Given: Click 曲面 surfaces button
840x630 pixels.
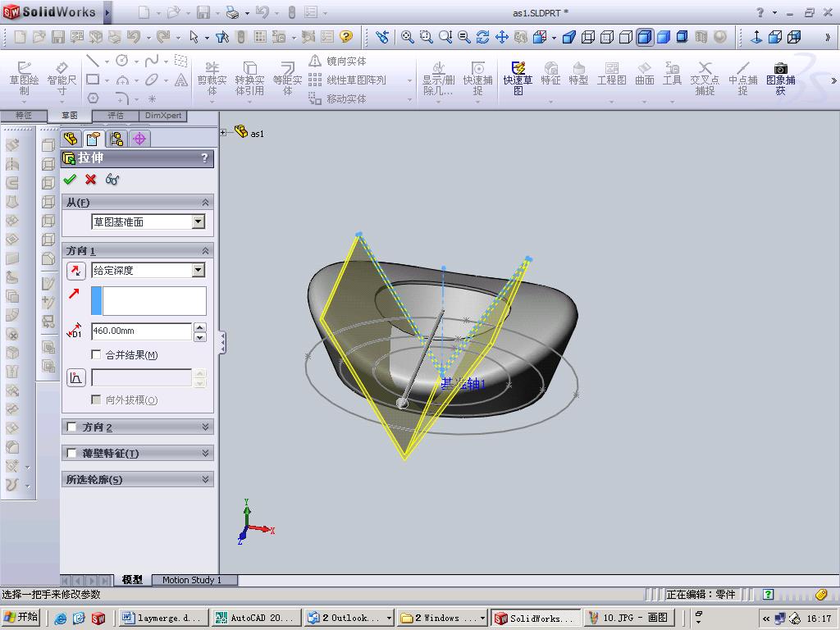Looking at the screenshot, I should pyautogui.click(x=645, y=74).
